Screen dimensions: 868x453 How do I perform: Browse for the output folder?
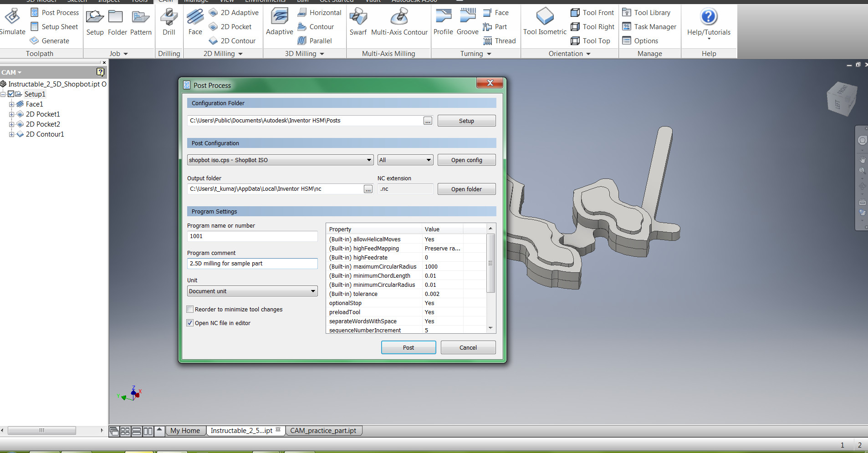(368, 189)
